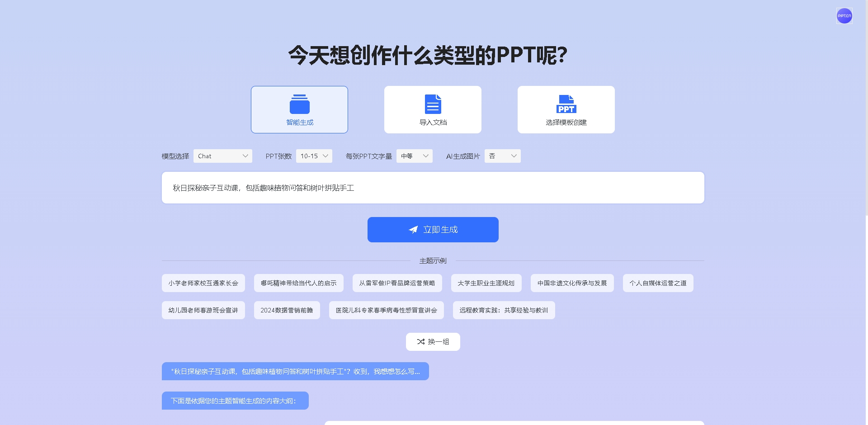Viewport: 868px width, 425px height.
Task: Choose the 小学老师家校互通家长会 example topic
Action: [203, 283]
